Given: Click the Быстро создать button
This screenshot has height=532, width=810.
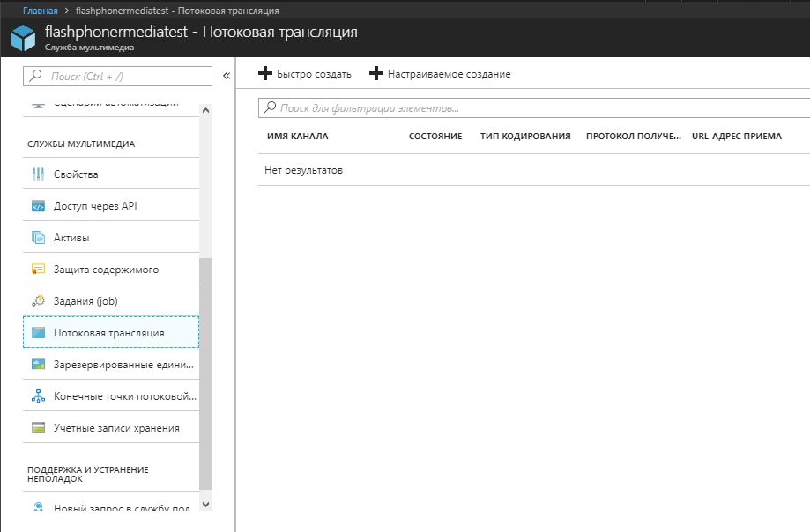Looking at the screenshot, I should coord(305,74).
